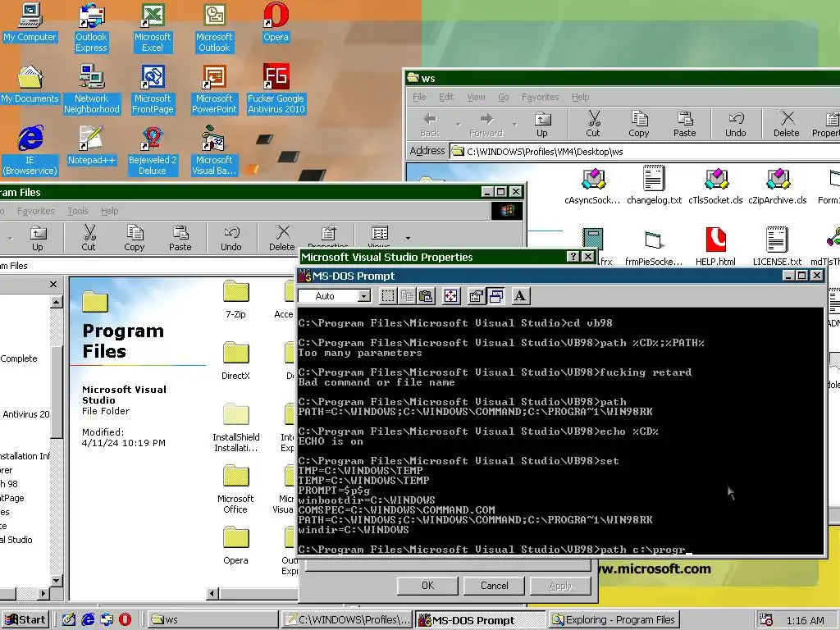The width and height of the screenshot is (840, 630).
Task: Click the Opera quick launch icon
Action: [125, 620]
